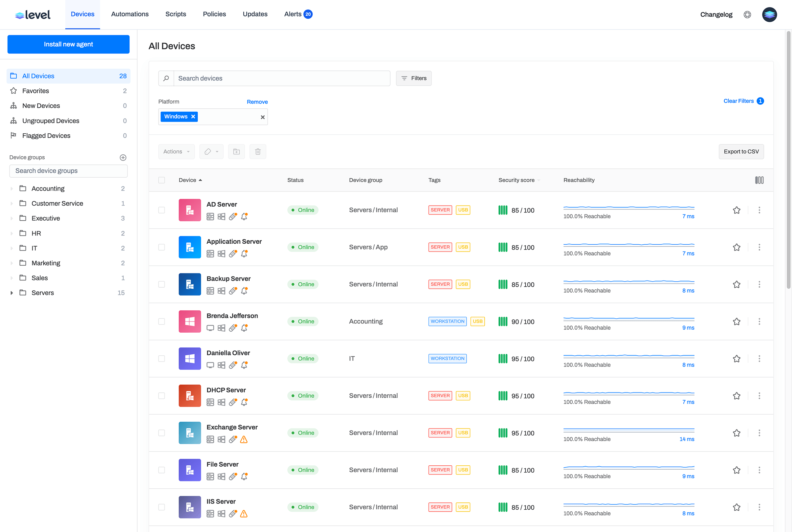Open the help icon in the top bar
Image resolution: width=792 pixels, height=532 pixels.
(x=747, y=14)
